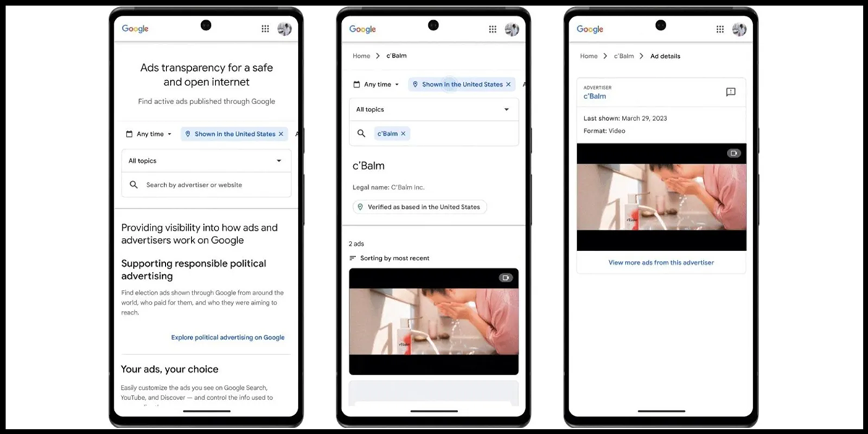868x434 pixels.
Task: Open video ad thumbnail on middle phone
Action: point(433,321)
